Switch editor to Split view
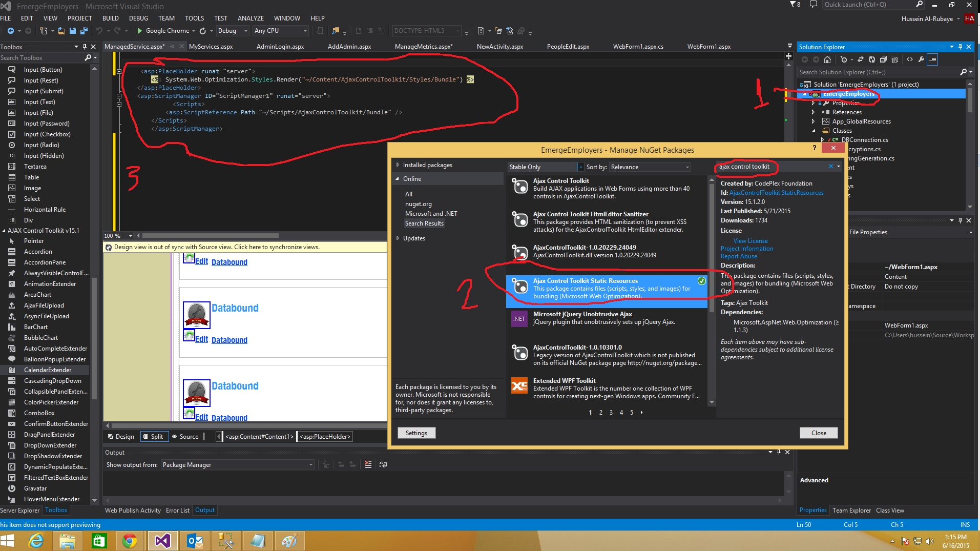This screenshot has width=980, height=551. [x=154, y=437]
